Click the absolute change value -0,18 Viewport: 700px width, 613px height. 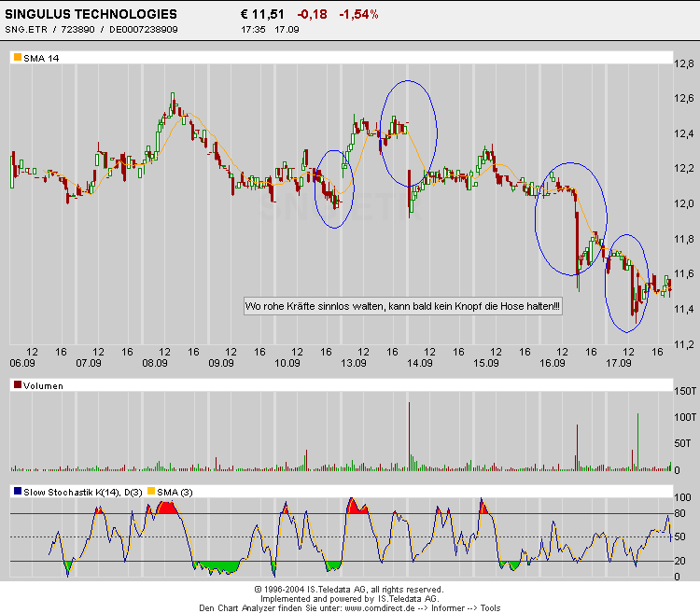coord(312,14)
